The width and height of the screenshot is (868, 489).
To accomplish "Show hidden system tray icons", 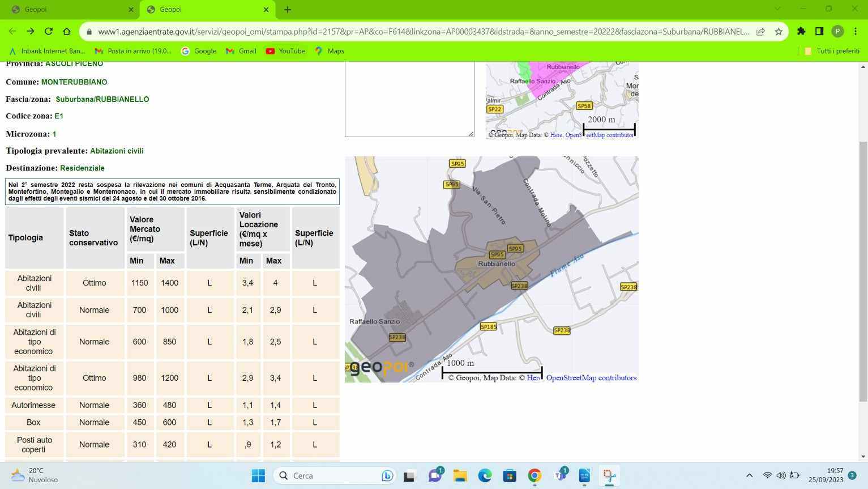I will click(749, 476).
